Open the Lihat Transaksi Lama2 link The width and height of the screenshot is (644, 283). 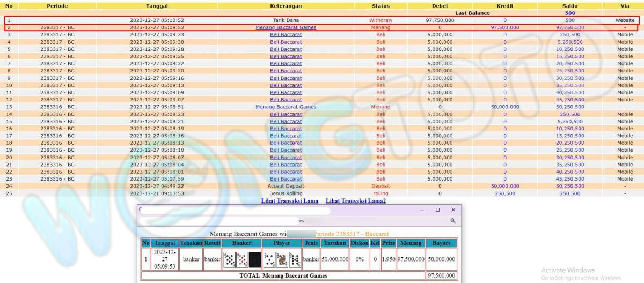pyautogui.click(x=355, y=201)
